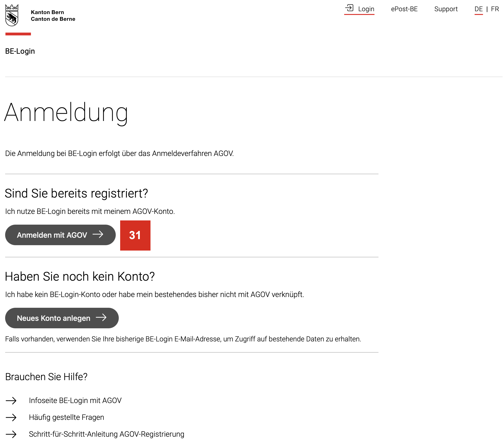Click text about Anmeldeverfahren AGOV

pyautogui.click(x=119, y=153)
